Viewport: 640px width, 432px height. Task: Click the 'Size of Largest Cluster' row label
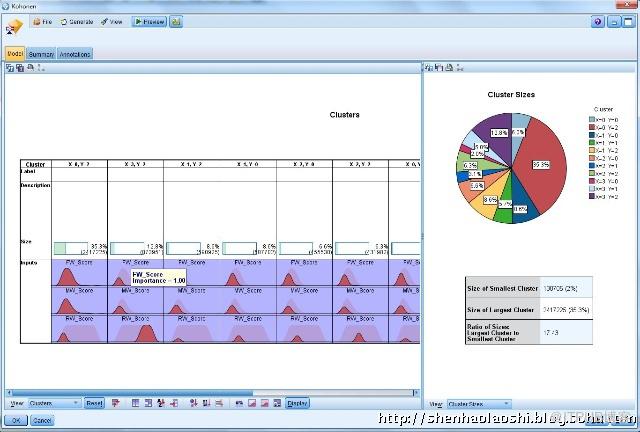500,310
